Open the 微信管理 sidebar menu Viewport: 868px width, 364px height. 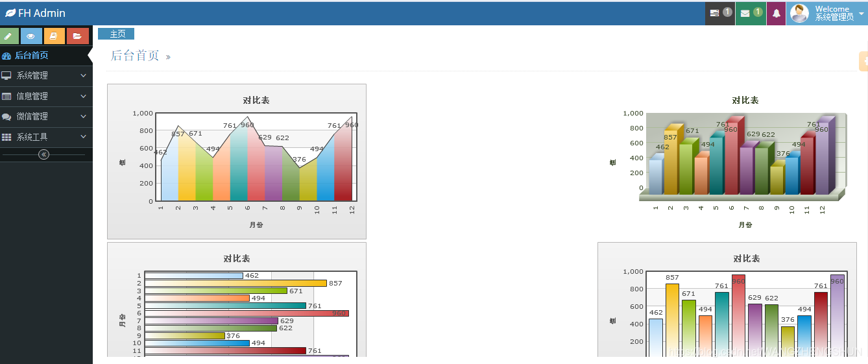click(46, 117)
